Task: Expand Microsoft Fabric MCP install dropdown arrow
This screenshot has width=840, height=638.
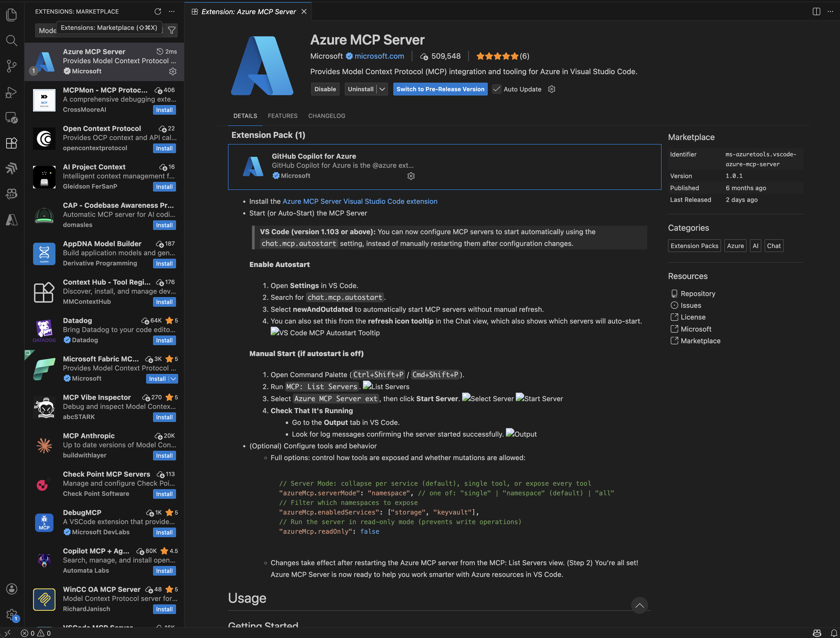Action: coord(174,379)
